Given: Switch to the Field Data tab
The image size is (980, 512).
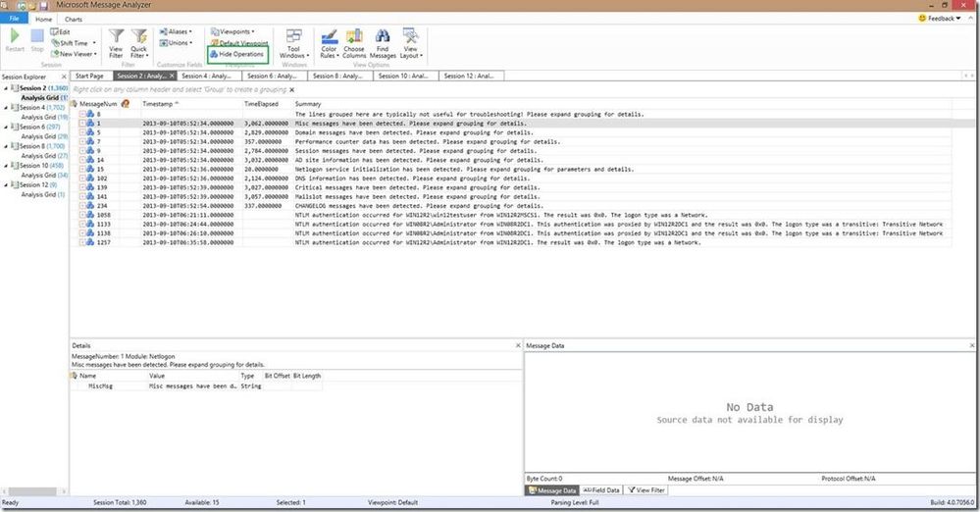Looking at the screenshot, I should (601, 490).
